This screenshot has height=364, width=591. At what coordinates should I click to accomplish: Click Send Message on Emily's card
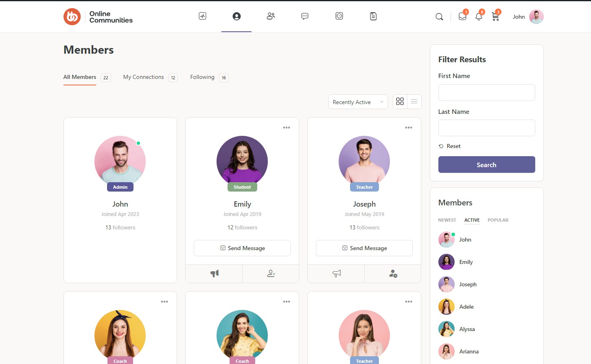tap(242, 248)
